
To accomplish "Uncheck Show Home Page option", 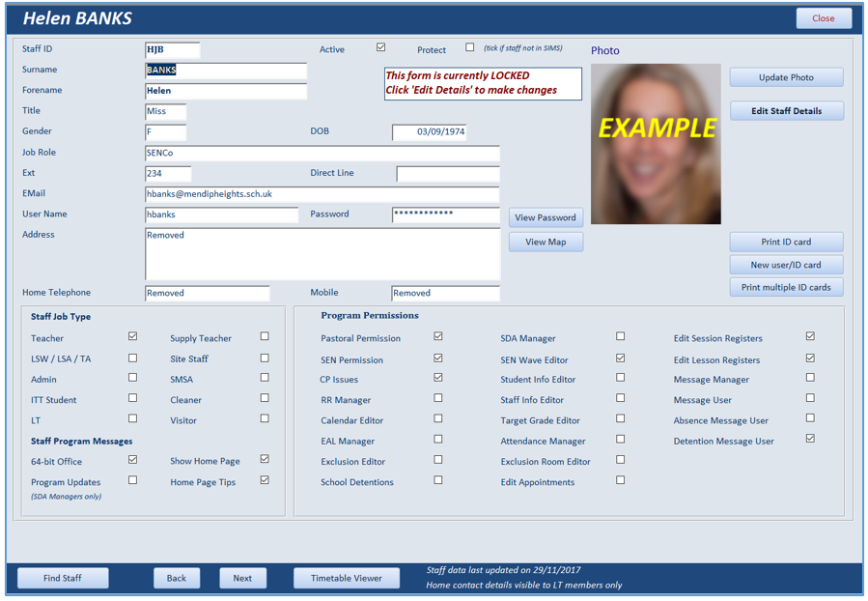I will 266,459.
